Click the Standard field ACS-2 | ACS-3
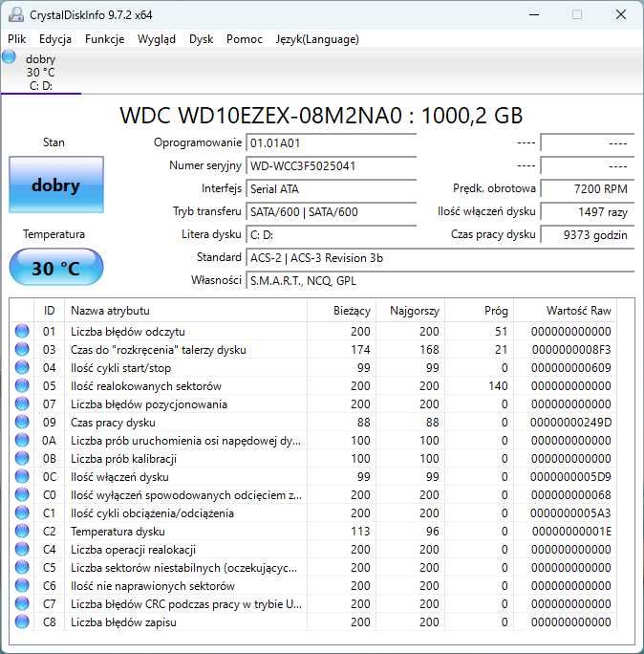The height and width of the screenshot is (654, 644). tap(440, 258)
